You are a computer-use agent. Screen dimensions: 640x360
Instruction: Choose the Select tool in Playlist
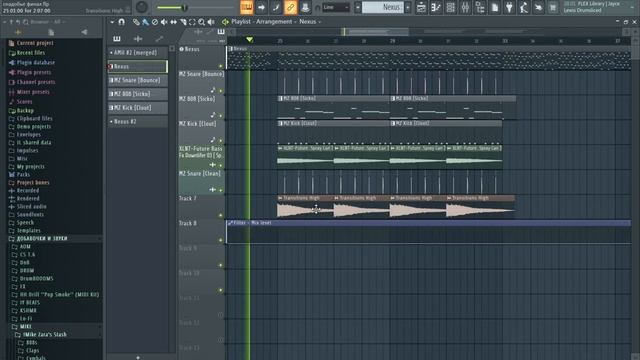[x=192, y=22]
